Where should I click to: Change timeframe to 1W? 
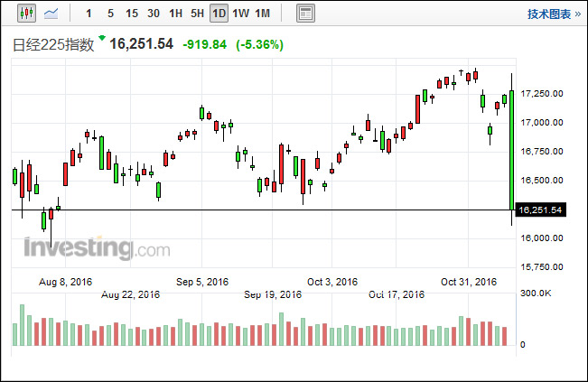240,14
